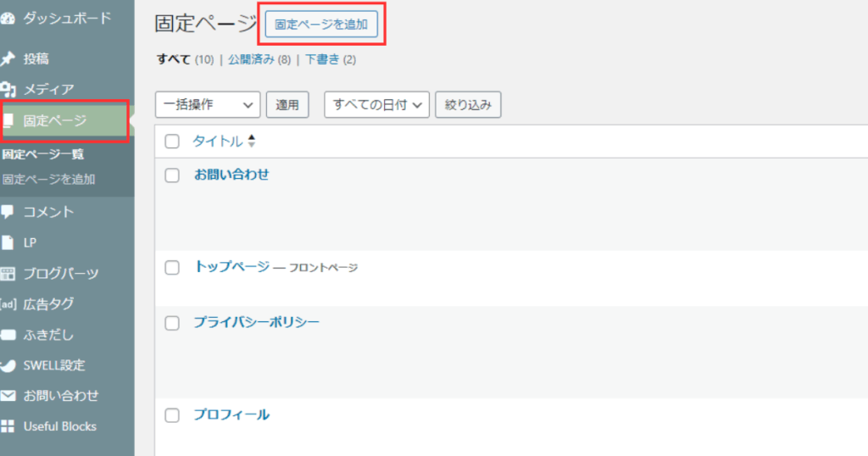Viewport: 868px width, 456px height.
Task: Check the プライバシーポリシー row checkbox
Action: (x=172, y=323)
